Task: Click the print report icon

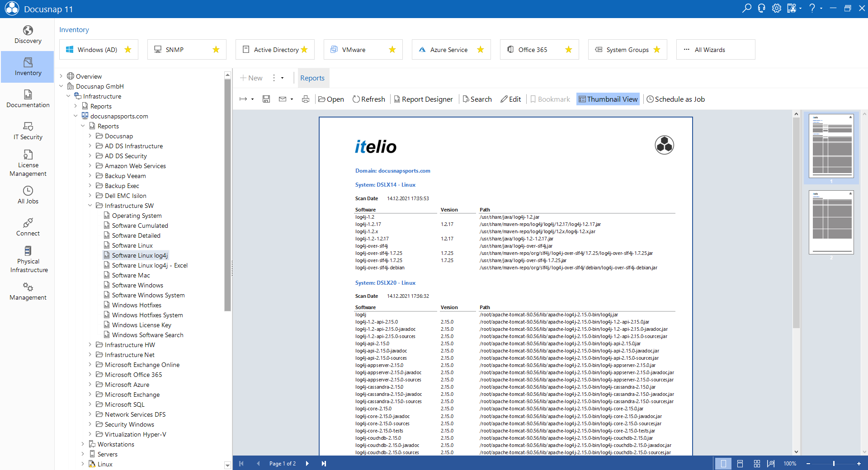Action: (306, 99)
